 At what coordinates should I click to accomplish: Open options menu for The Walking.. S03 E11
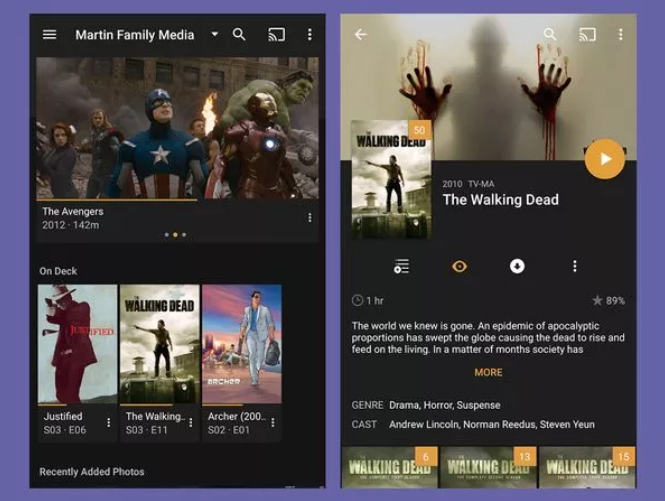pyautogui.click(x=191, y=423)
